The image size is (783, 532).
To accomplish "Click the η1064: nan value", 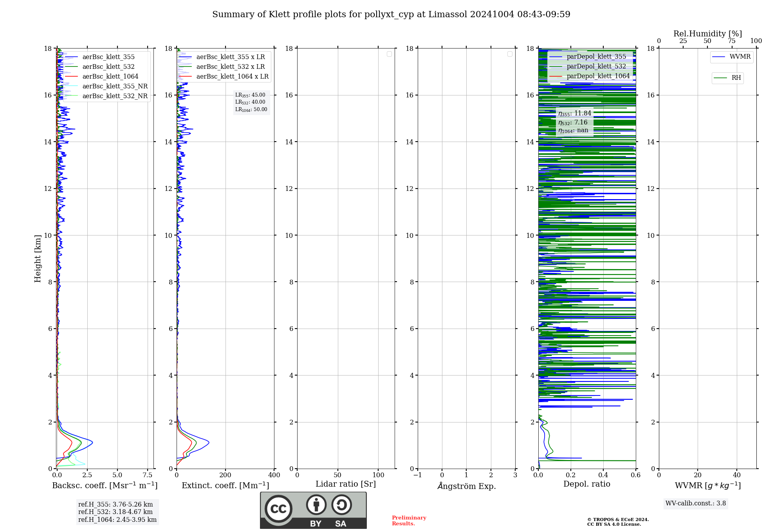I will [573, 131].
